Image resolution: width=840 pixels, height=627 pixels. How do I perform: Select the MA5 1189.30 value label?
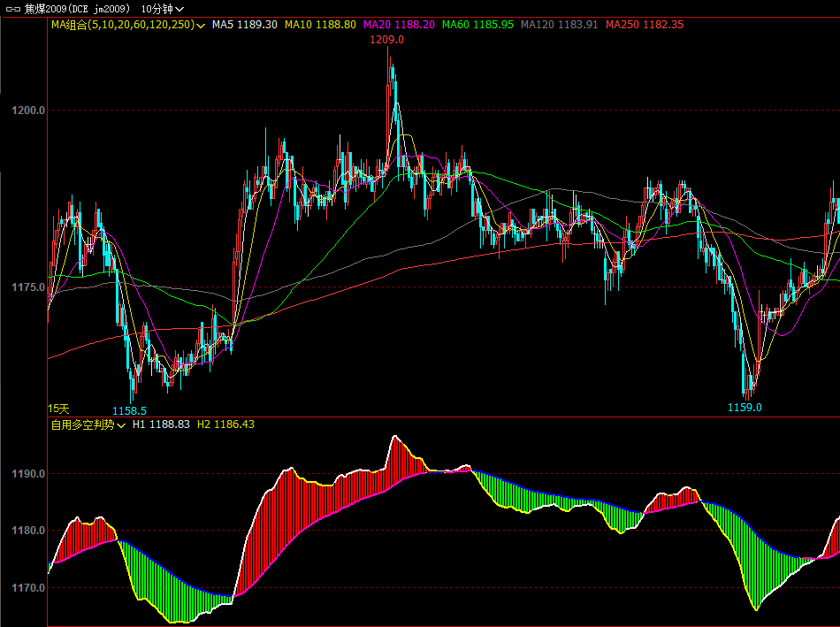(x=245, y=25)
